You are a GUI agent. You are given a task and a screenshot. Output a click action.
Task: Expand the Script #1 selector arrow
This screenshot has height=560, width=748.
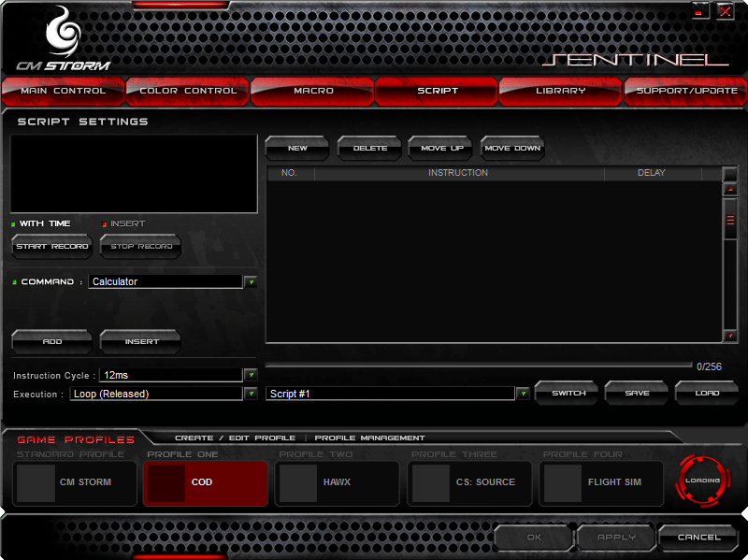(x=524, y=394)
